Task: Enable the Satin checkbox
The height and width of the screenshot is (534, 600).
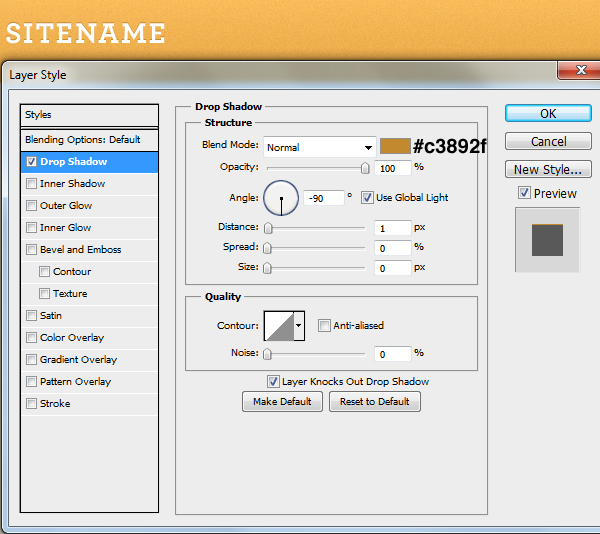Action: [x=31, y=316]
